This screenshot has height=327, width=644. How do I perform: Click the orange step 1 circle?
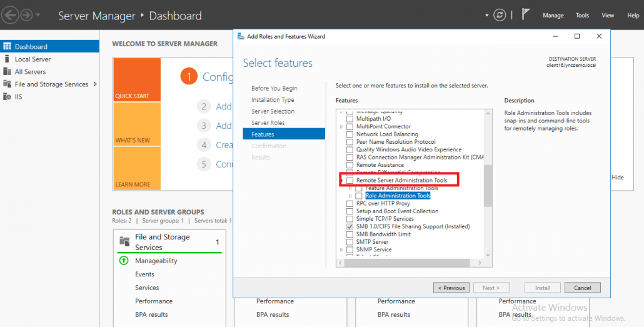coord(189,76)
